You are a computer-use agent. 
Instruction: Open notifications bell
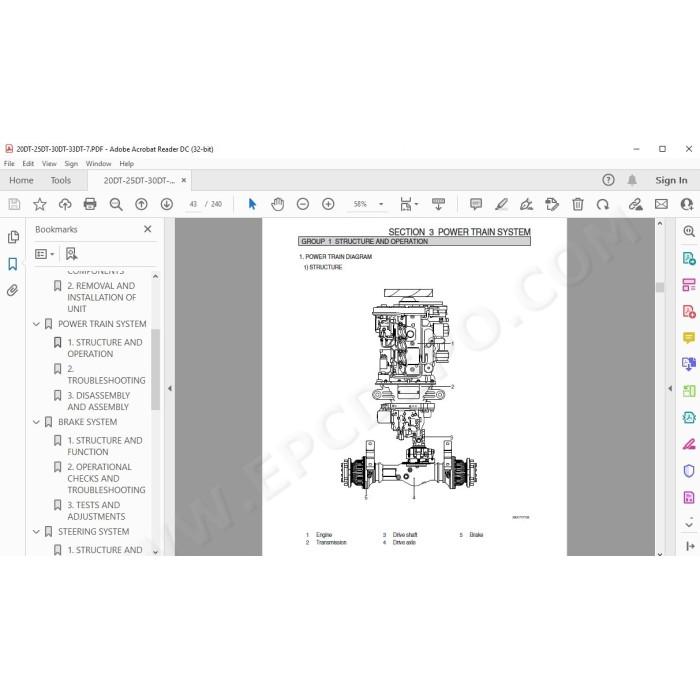(x=632, y=180)
